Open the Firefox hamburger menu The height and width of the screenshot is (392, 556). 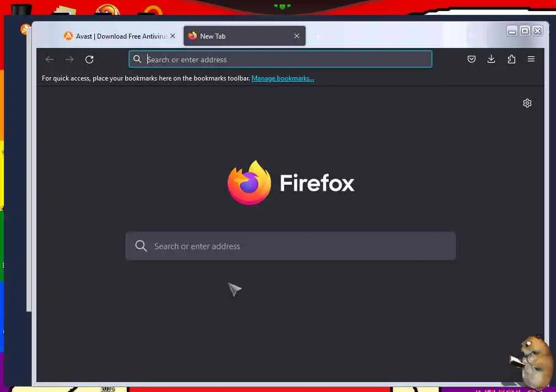click(x=531, y=59)
